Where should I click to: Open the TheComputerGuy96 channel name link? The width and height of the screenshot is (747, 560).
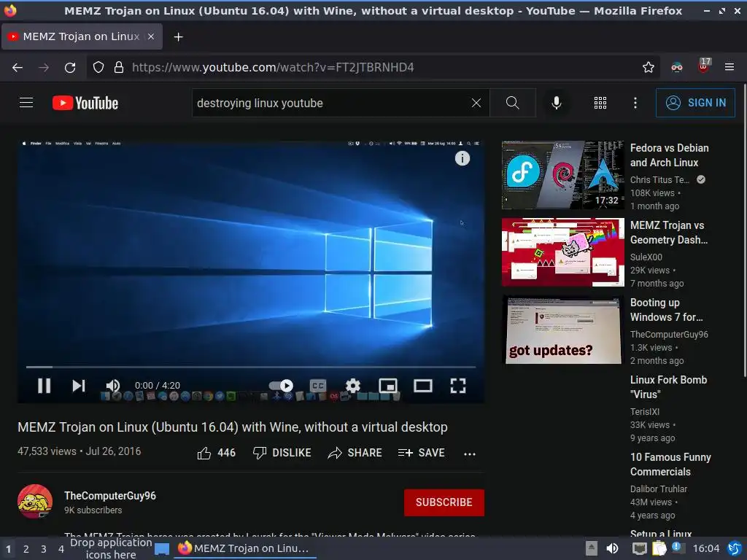click(x=110, y=496)
